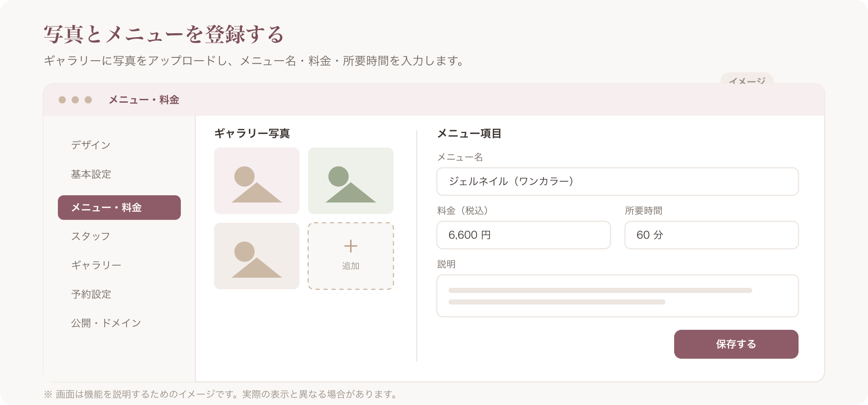
Task: Select the beige gallery photo thumbnail
Action: coord(257,256)
